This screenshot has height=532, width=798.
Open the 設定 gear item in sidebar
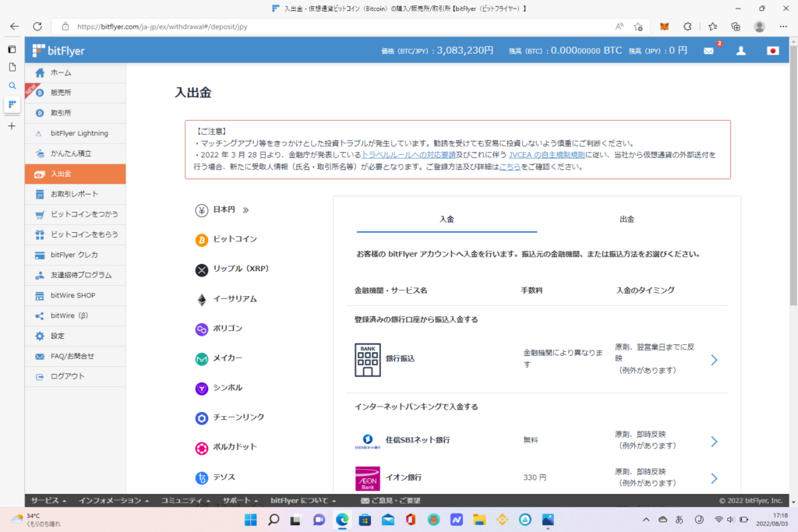58,336
